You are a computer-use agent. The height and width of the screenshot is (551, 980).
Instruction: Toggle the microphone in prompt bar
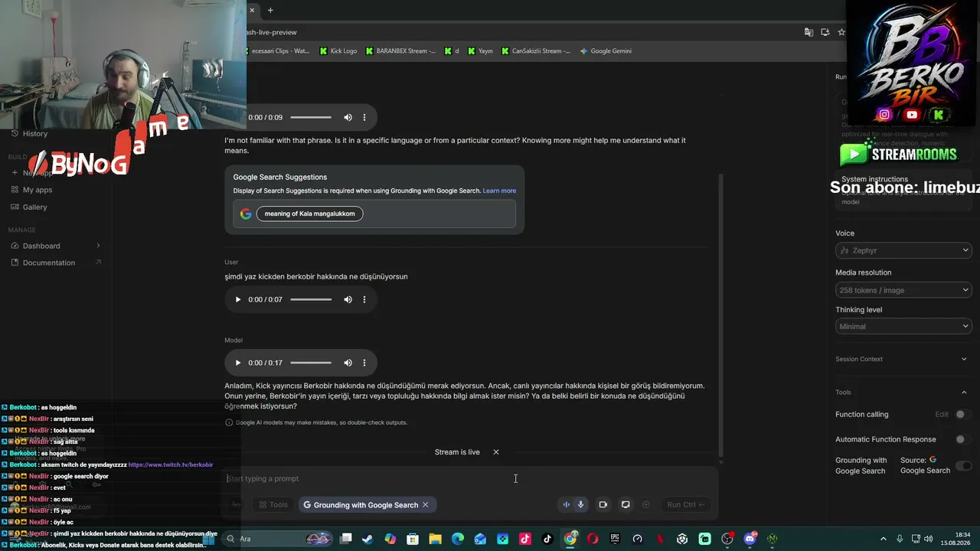point(581,504)
